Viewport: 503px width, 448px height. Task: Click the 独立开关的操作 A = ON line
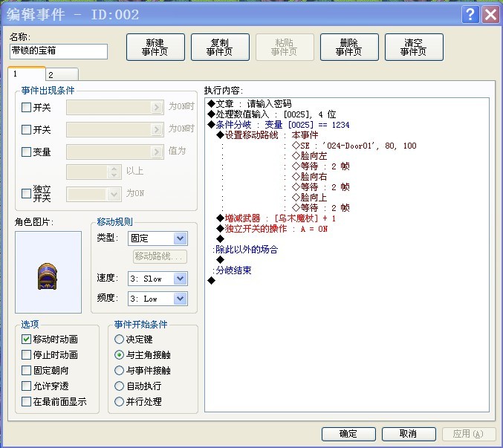click(272, 229)
